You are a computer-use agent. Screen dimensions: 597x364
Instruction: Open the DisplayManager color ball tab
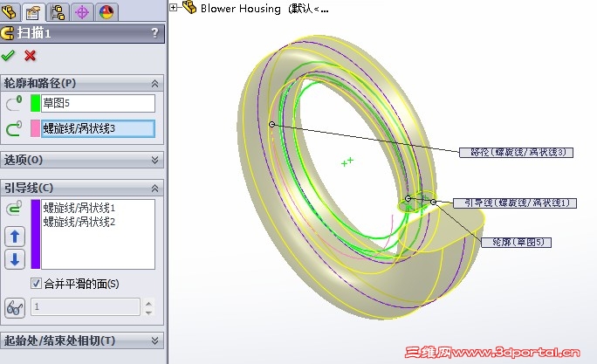[106, 12]
